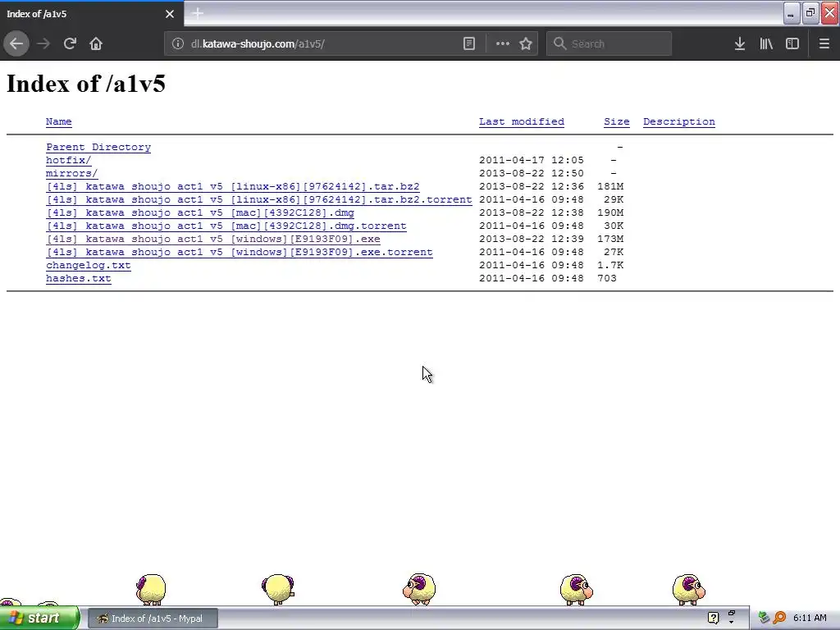The image size is (840, 630).
Task: Open page actions three-dots menu
Action: [x=503, y=44]
